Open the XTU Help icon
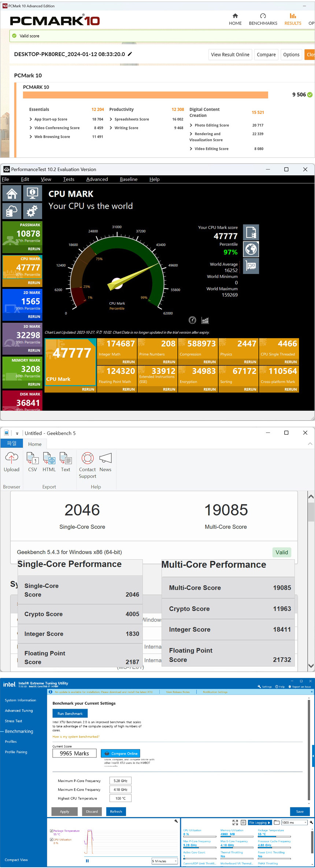315x868 pixels. click(277, 687)
